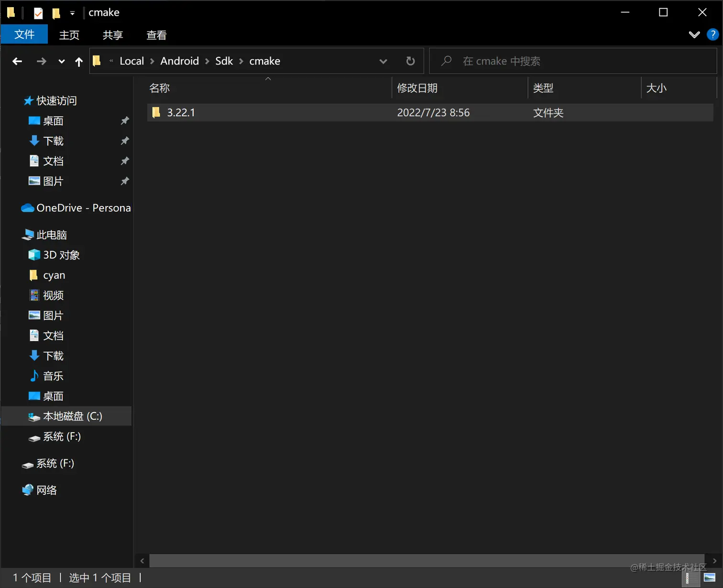The image size is (723, 588).
Task: Click Android in the address breadcrumb
Action: 179,61
